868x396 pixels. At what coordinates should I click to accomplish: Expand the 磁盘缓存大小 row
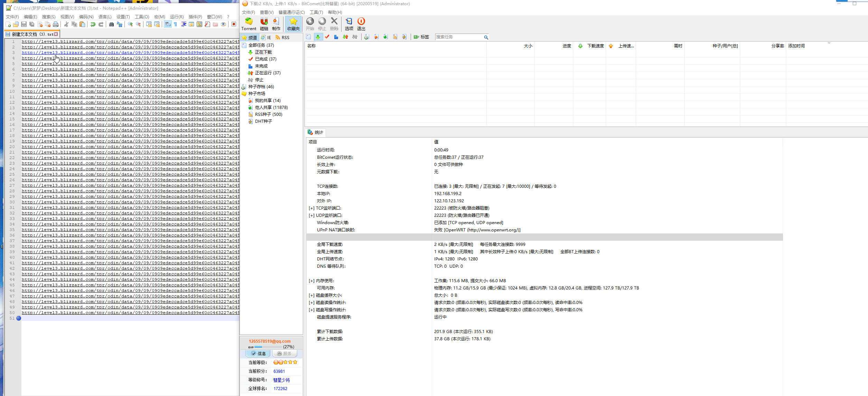point(311,295)
